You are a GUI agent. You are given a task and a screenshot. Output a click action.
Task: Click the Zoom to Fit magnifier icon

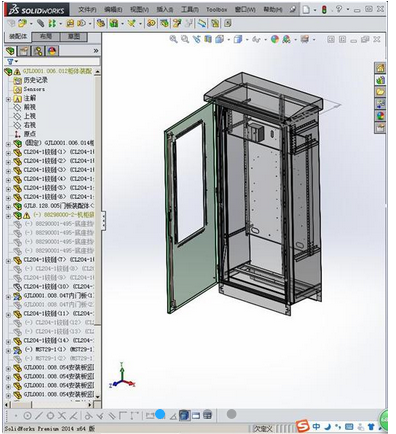(x=173, y=39)
